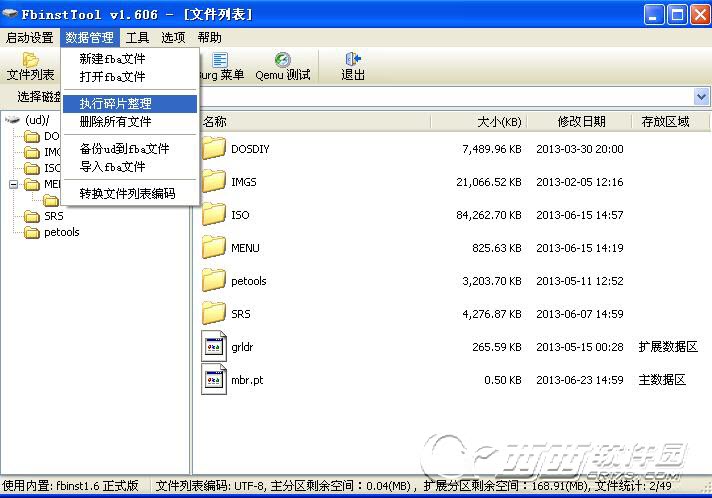Select the (ud)/ root tree item
The image size is (712, 498).
(x=37, y=120)
